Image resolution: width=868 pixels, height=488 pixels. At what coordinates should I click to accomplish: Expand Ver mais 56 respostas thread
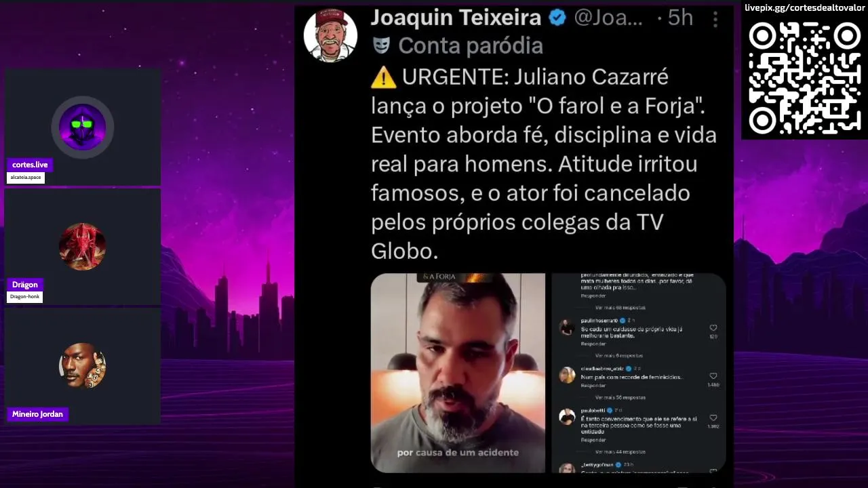point(620,398)
